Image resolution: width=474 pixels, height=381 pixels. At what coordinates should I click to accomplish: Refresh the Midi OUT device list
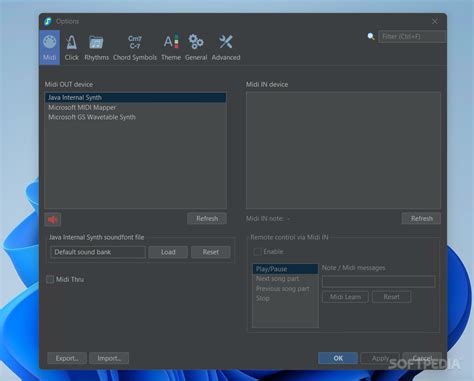tap(207, 219)
